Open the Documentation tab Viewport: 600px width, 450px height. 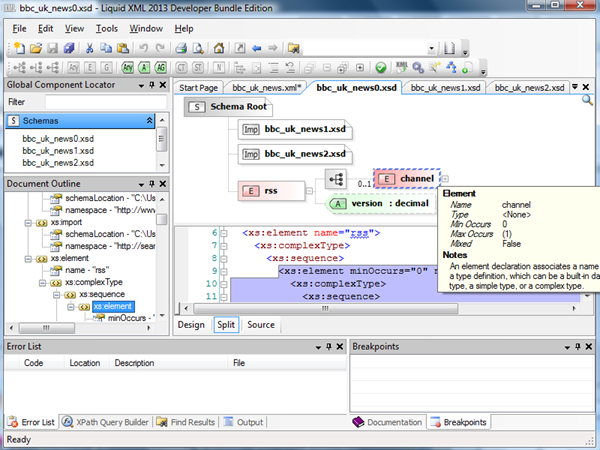(388, 422)
